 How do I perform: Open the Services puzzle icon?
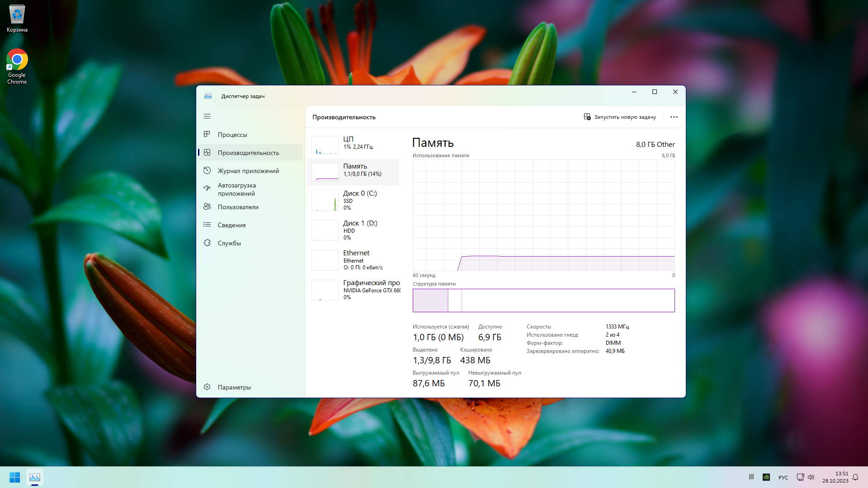(207, 243)
